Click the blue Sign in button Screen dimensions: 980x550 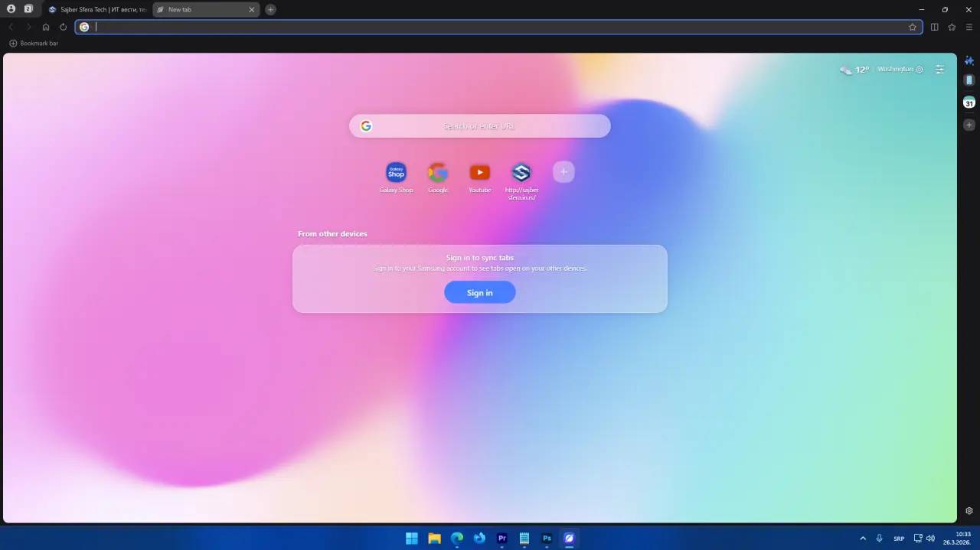coord(479,292)
